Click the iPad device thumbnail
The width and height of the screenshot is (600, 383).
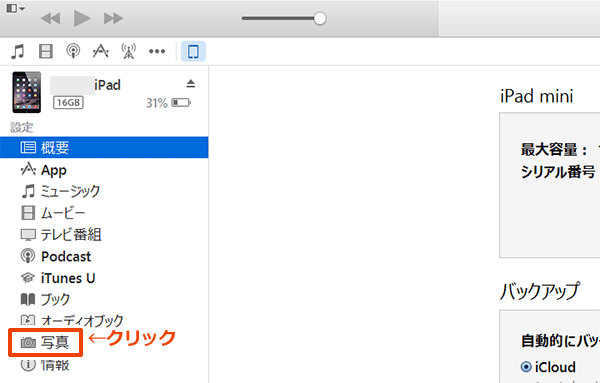(x=26, y=92)
